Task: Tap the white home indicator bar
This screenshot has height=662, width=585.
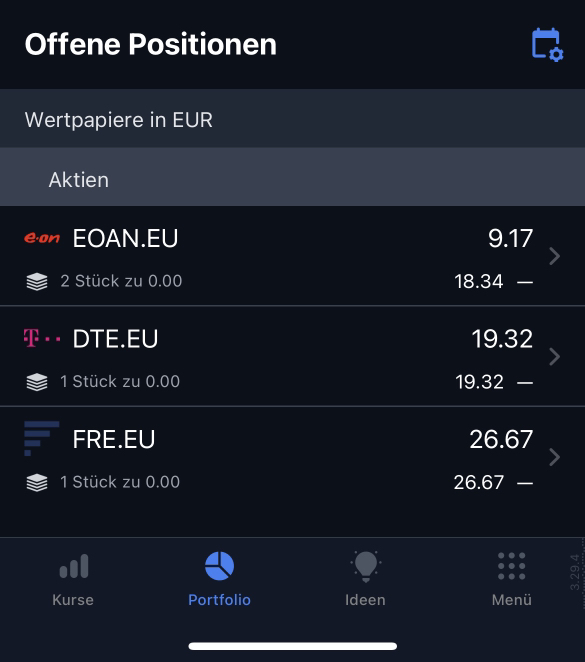Action: (x=292, y=646)
